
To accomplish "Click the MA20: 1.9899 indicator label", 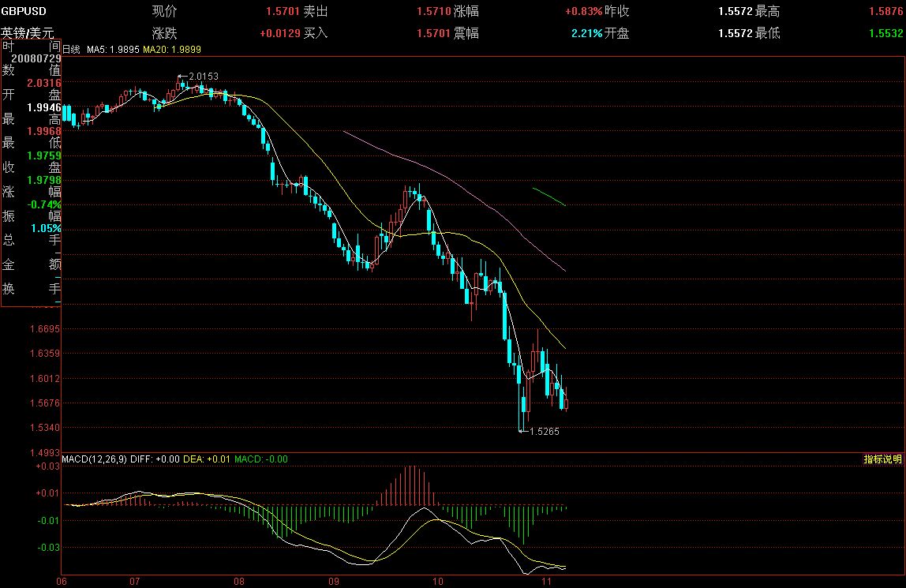I will (x=171, y=50).
